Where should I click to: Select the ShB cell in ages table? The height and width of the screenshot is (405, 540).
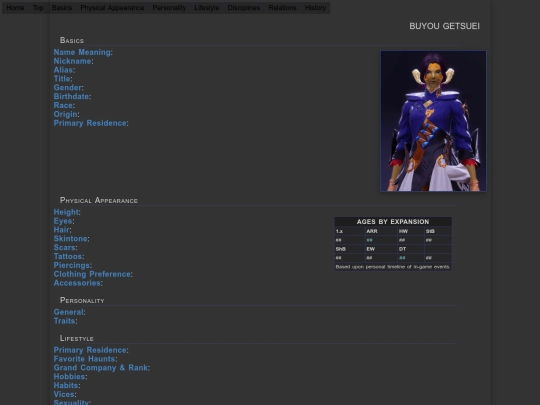pos(350,249)
